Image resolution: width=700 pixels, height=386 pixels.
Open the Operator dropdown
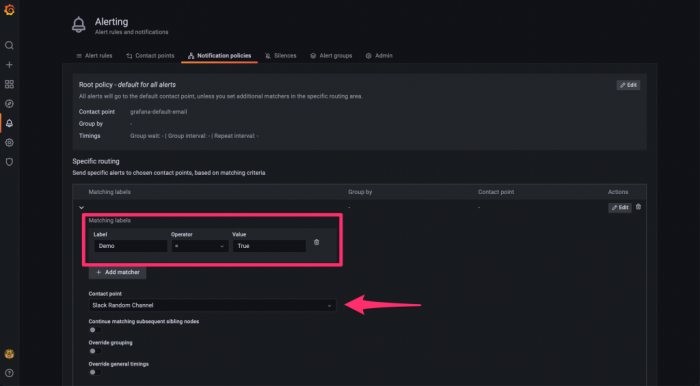200,246
